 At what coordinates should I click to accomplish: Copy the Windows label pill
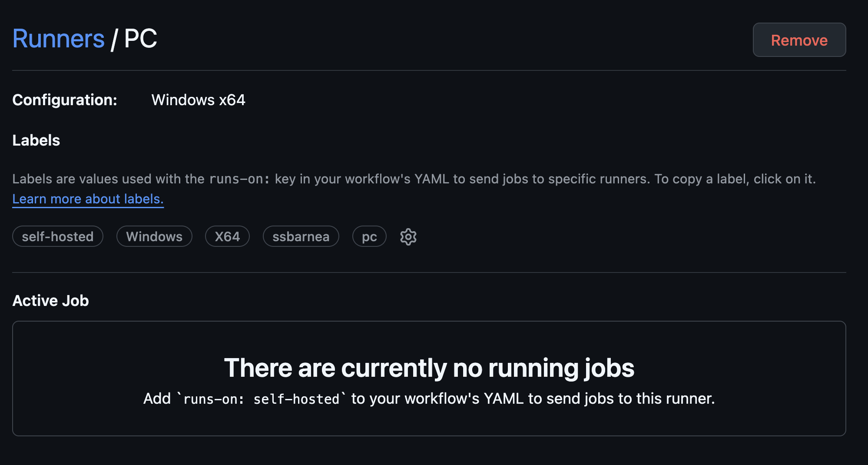click(154, 237)
